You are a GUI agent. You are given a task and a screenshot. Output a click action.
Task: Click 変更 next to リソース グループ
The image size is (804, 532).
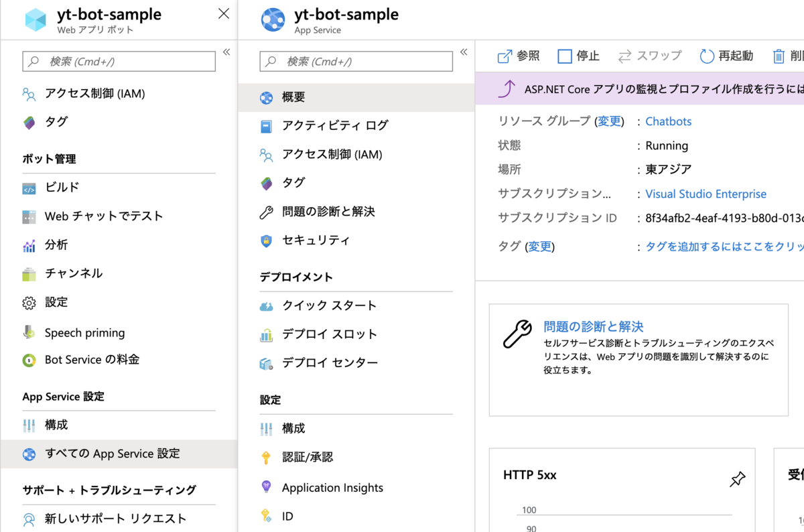pos(608,121)
